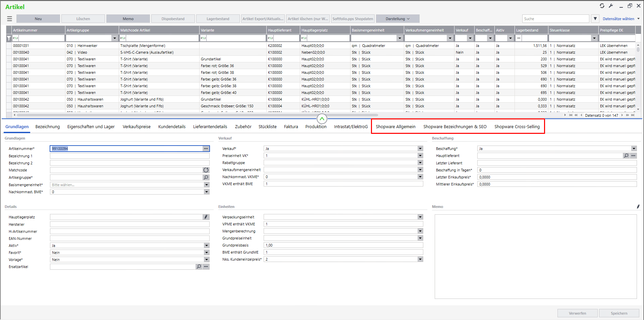Expand the Rabattgruppe dropdown
Viewport: 644px width, 320px height.
click(x=420, y=163)
